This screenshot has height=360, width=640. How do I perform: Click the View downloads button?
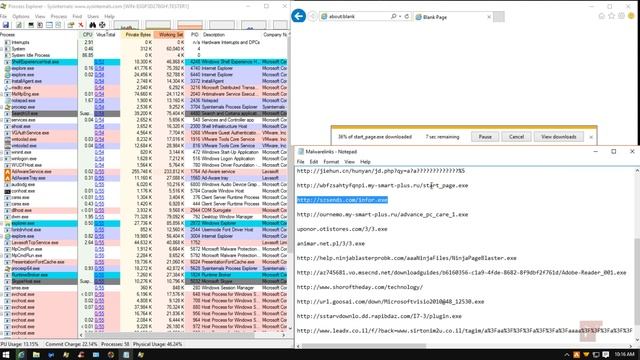coord(558,137)
